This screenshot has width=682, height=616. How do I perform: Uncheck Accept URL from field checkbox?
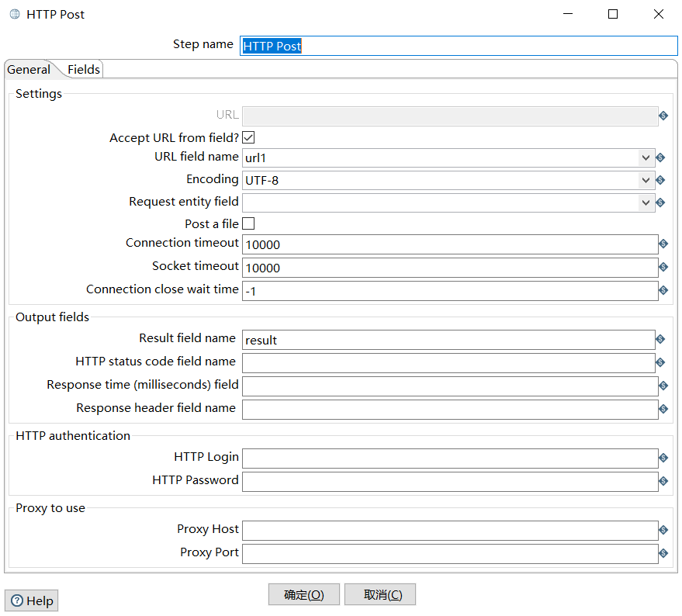[x=248, y=137]
